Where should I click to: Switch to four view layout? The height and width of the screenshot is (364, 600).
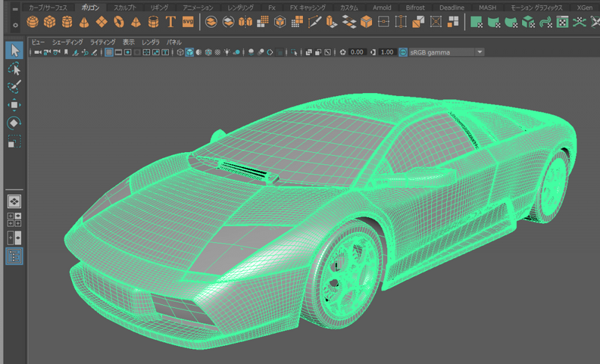(14, 219)
